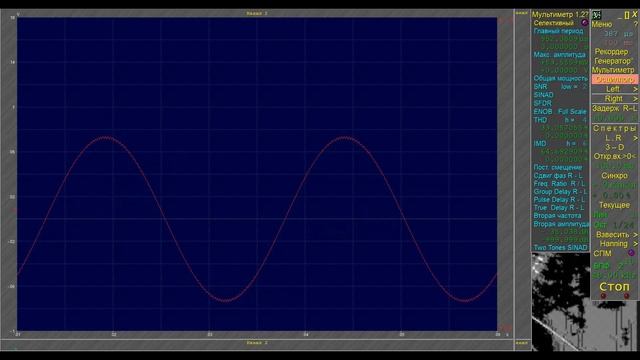Click the oscilloscope app icon in title bar
Screen dimensions: 640x360
[x=597, y=15]
